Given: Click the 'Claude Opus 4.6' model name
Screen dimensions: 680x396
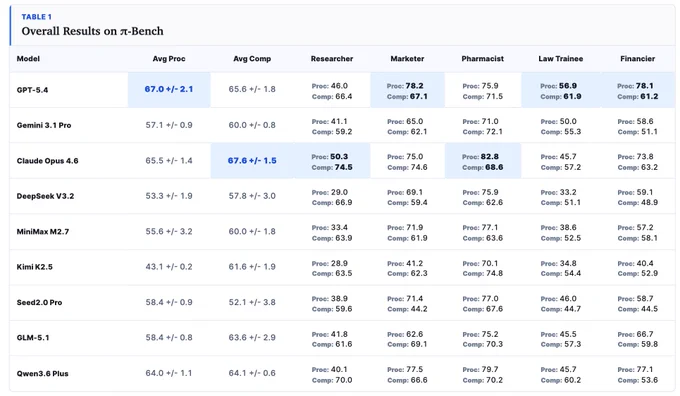Looking at the screenshot, I should pos(47,160).
